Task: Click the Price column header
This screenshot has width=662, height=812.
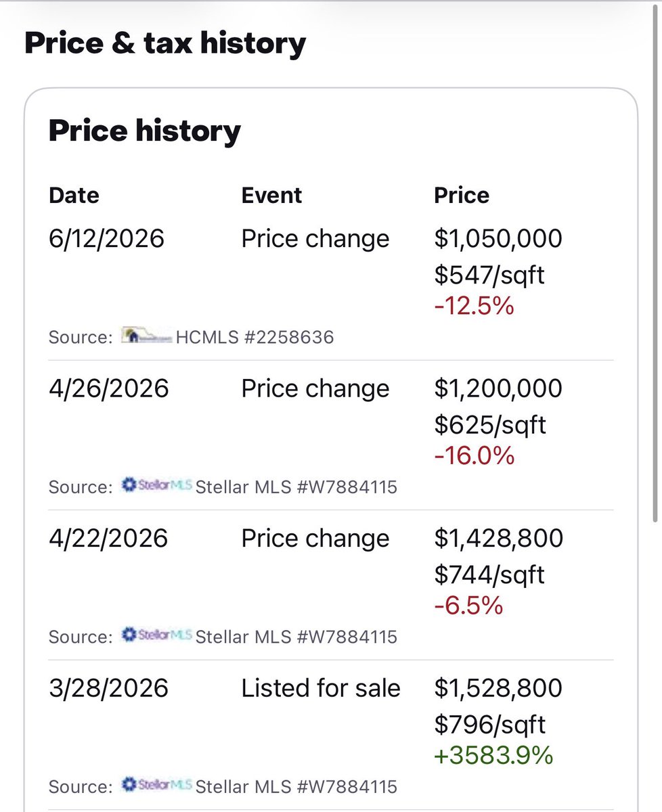Action: pos(462,196)
